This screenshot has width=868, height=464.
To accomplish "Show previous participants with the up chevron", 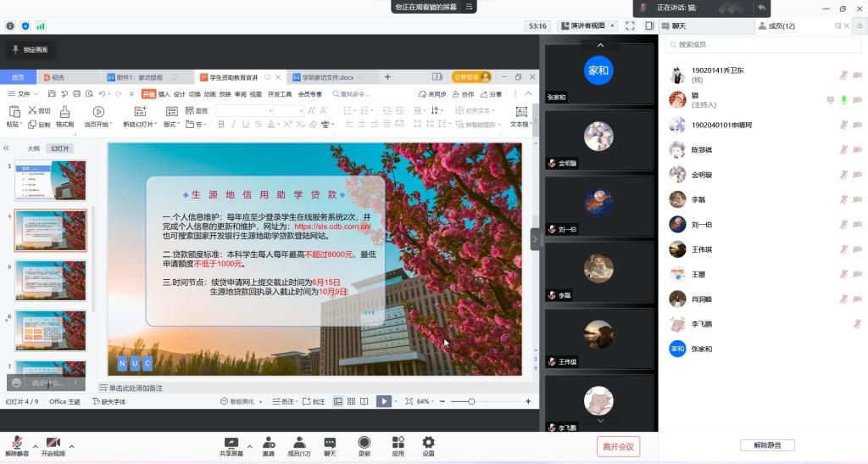I will pyautogui.click(x=600, y=45).
